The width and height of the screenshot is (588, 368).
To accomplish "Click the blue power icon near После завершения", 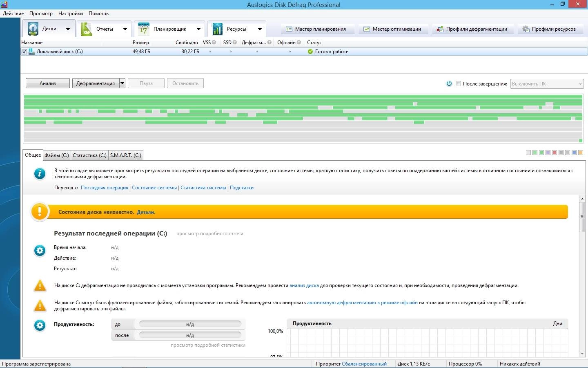I will point(449,83).
